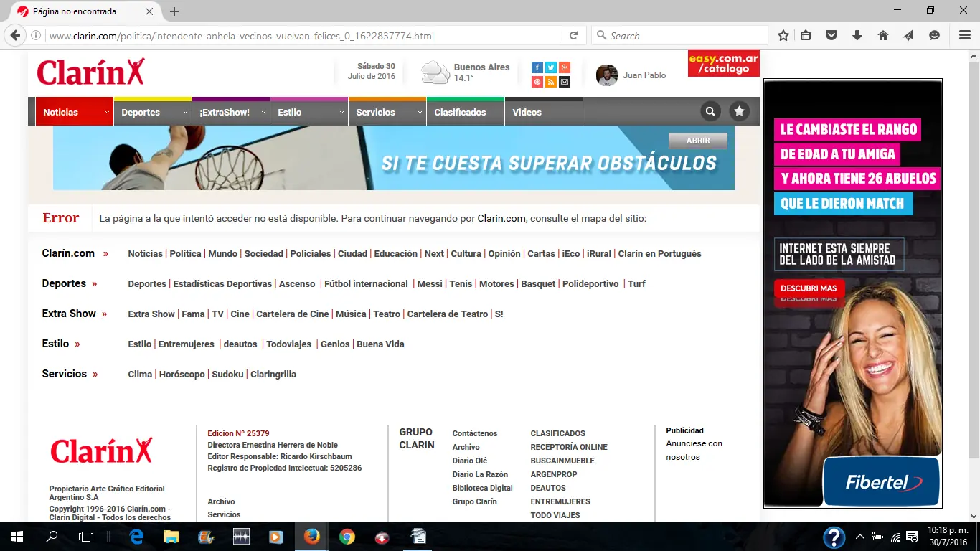Open the Anunciese con nosotros link
The image size is (980, 551).
point(694,450)
